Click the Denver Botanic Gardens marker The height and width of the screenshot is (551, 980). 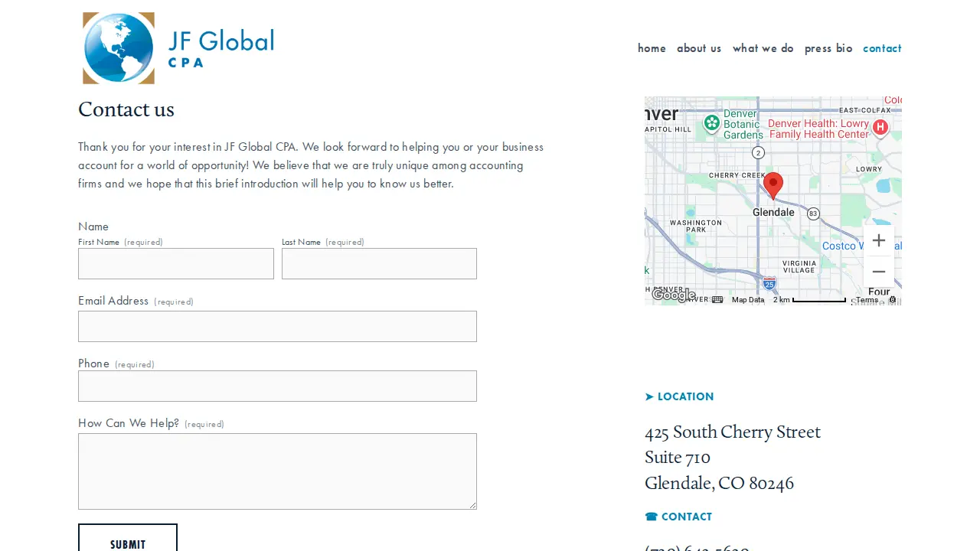(x=712, y=123)
